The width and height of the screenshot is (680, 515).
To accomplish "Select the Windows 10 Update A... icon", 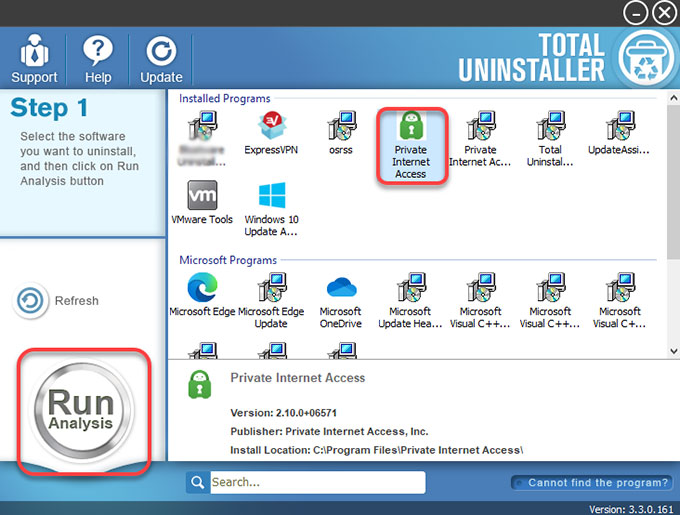I will pos(272,195).
